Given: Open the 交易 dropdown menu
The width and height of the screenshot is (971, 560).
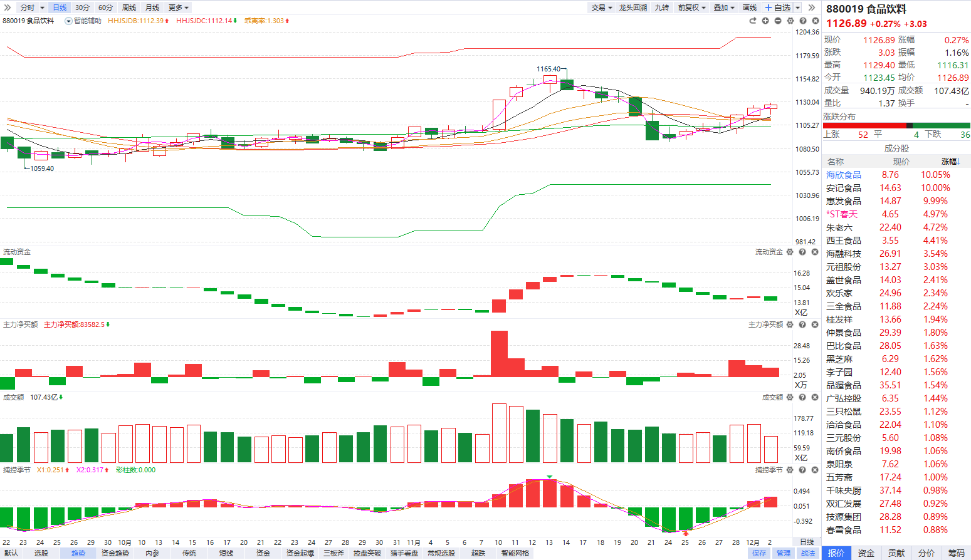Looking at the screenshot, I should [x=602, y=8].
